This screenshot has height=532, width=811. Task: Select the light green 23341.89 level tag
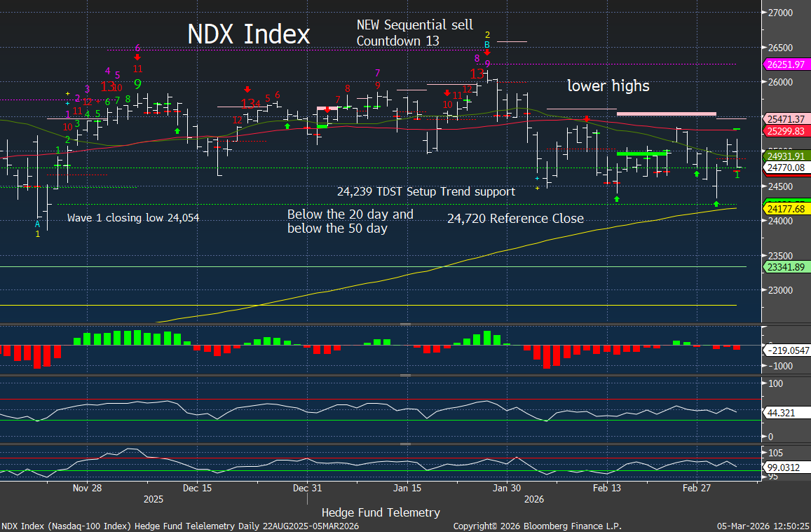(785, 267)
